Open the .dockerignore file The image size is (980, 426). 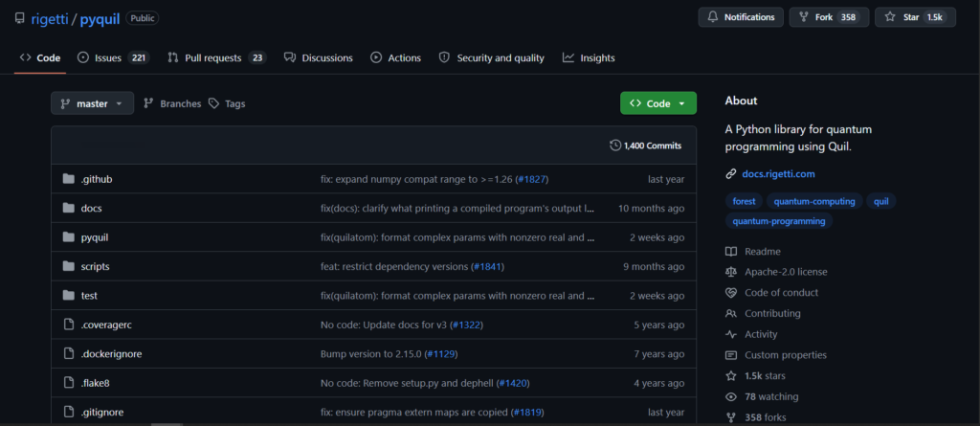(x=111, y=354)
